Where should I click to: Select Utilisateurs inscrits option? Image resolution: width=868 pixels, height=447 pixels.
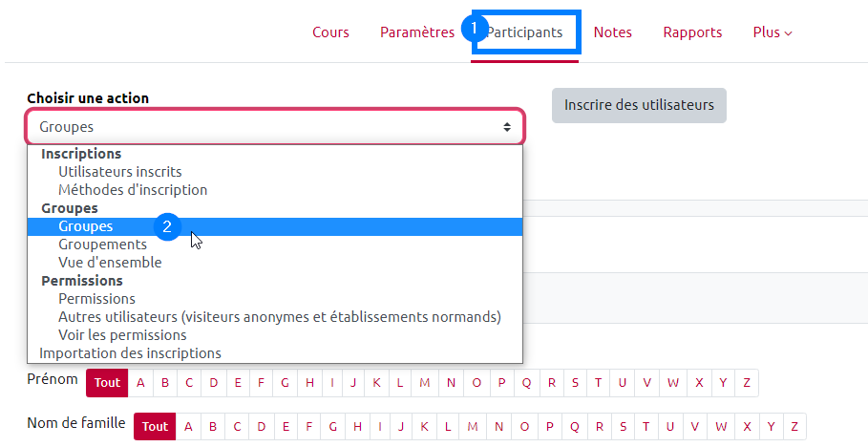pos(119,172)
